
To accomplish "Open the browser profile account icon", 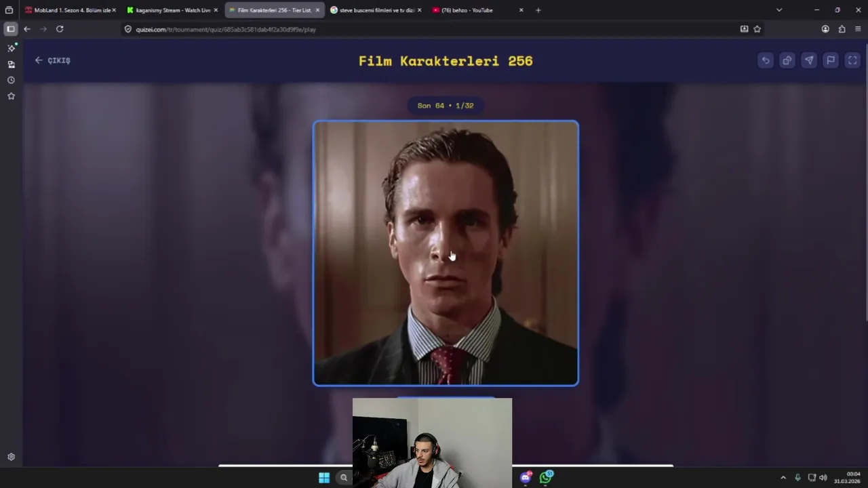I will click(825, 29).
